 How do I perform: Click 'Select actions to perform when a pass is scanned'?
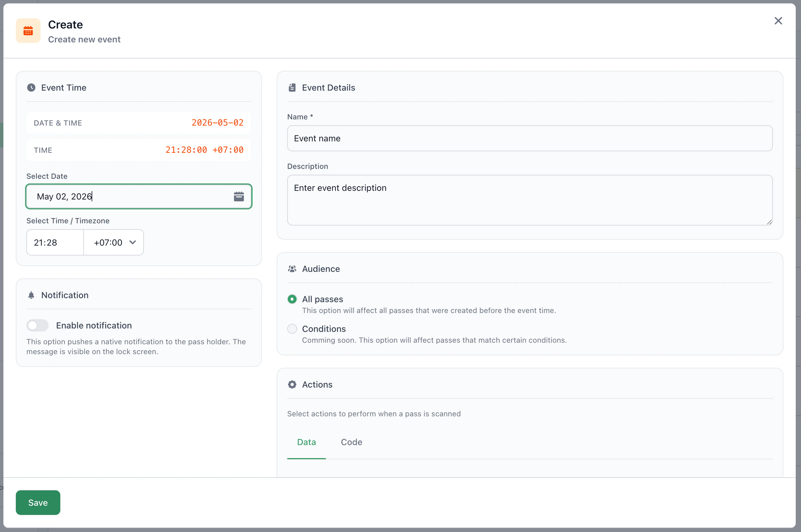tap(374, 414)
